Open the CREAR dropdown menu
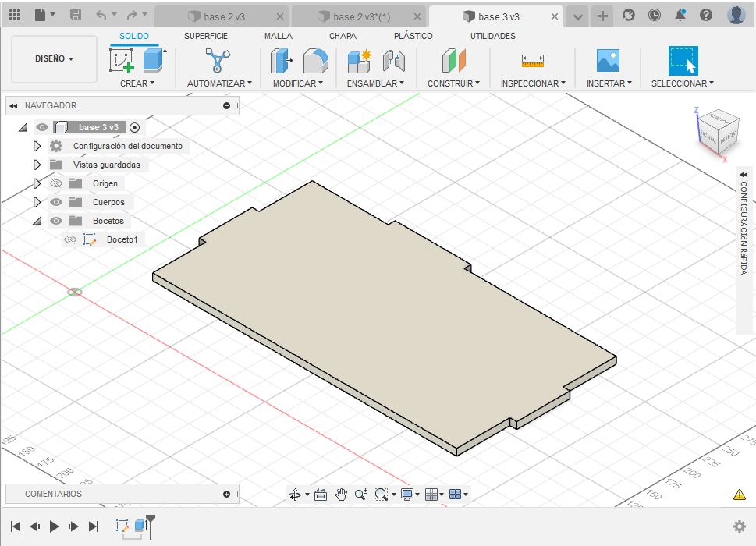The image size is (756, 546). pyautogui.click(x=137, y=83)
